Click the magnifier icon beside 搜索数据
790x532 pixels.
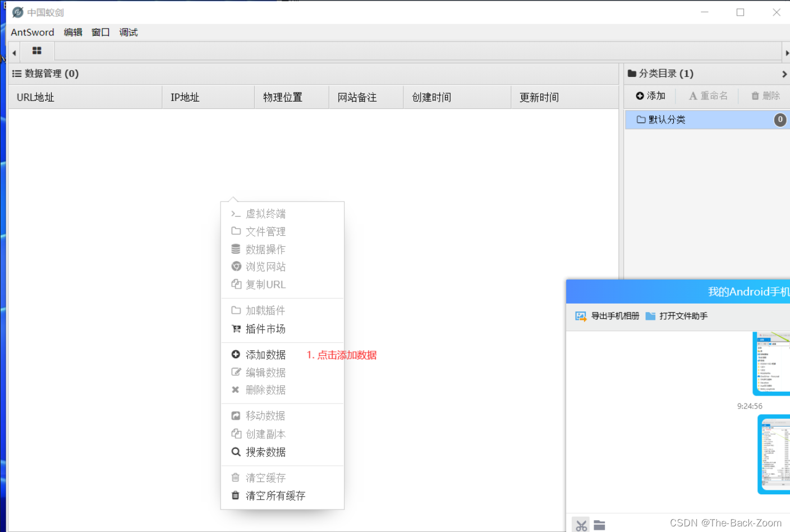point(236,452)
